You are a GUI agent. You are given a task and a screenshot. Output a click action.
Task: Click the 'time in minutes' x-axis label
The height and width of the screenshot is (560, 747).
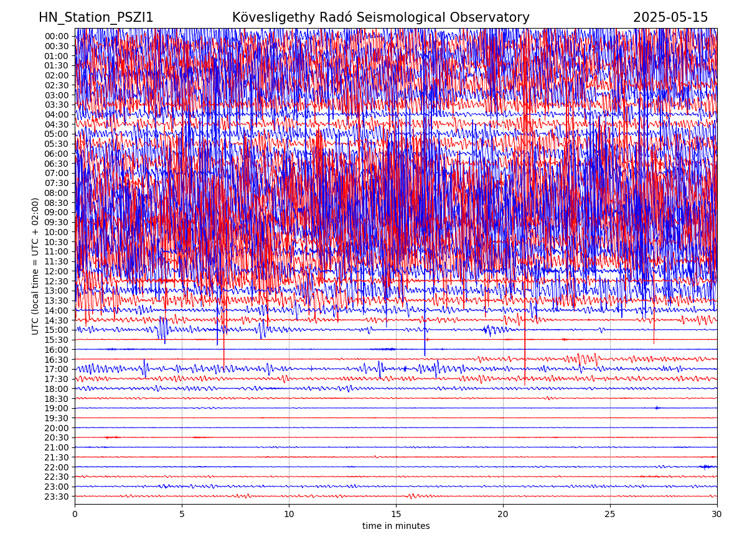396,526
